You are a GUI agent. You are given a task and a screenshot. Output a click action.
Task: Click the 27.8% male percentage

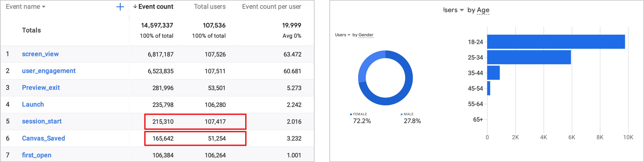click(412, 121)
